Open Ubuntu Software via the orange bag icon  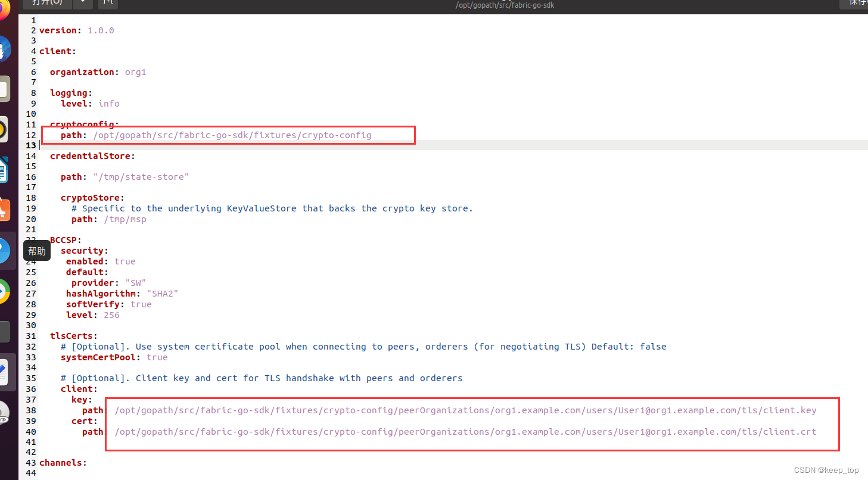click(8, 210)
